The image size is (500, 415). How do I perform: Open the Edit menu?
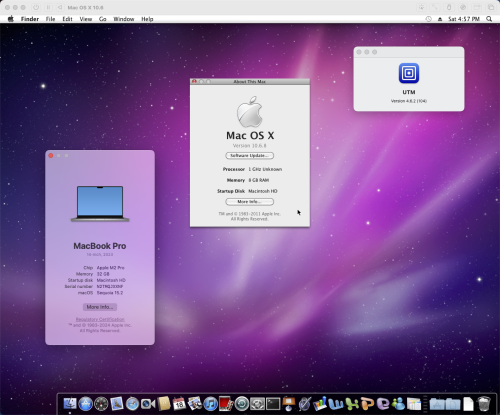pyautogui.click(x=67, y=19)
